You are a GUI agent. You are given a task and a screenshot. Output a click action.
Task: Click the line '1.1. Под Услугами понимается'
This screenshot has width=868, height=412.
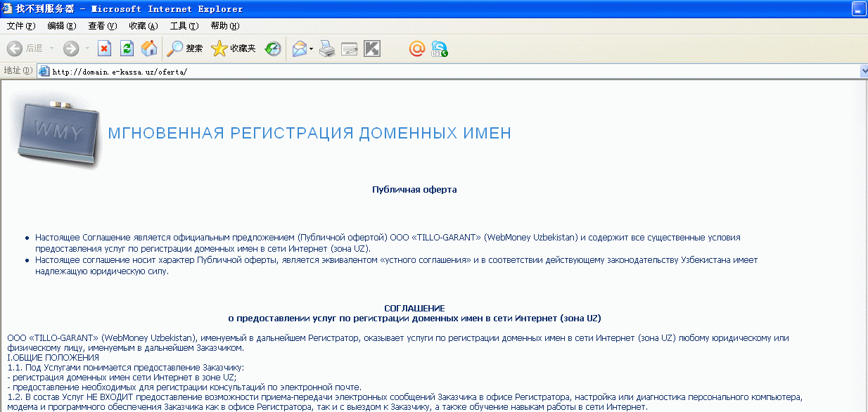click(125, 368)
